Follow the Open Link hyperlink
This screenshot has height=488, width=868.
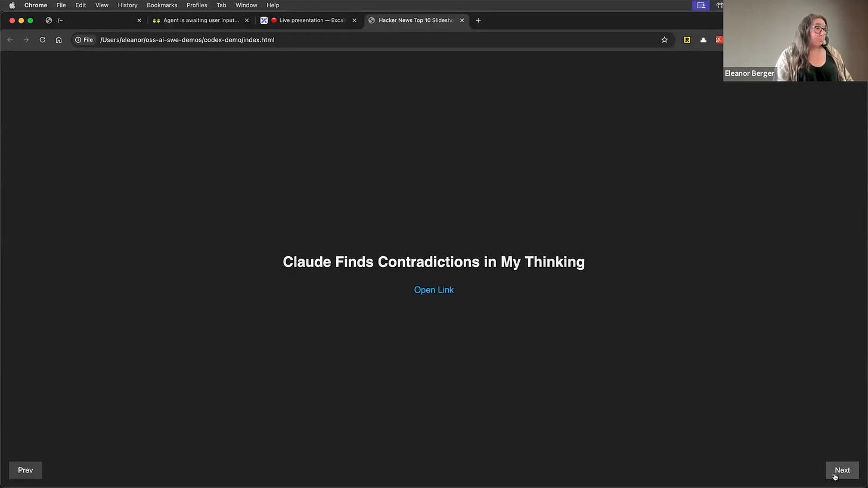(433, 290)
